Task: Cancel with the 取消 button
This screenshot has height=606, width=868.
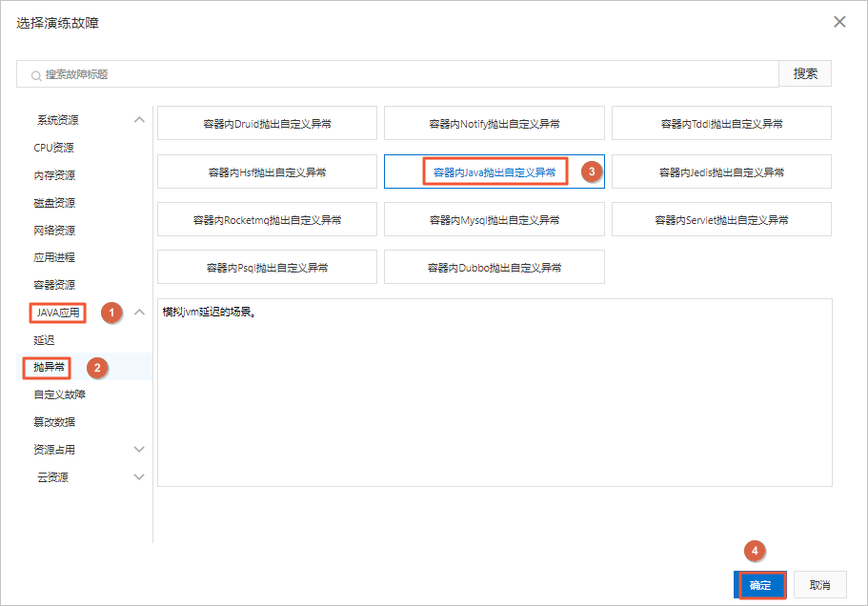Action: point(819,585)
